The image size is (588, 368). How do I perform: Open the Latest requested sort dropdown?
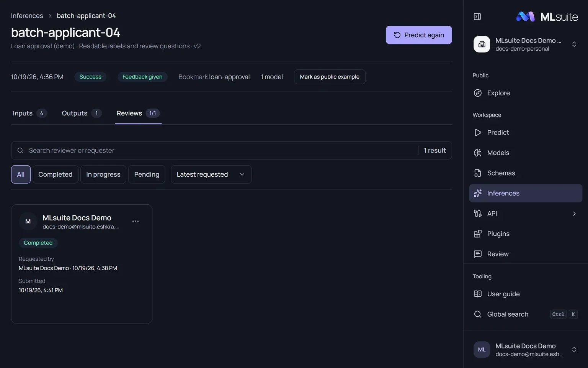click(211, 174)
